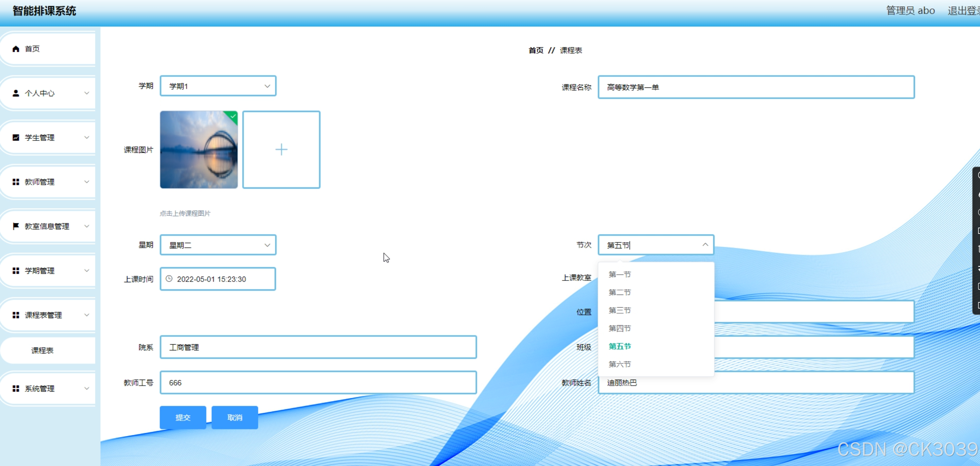Choose 第六节 option in the list
The width and height of the screenshot is (980, 466).
tap(619, 364)
